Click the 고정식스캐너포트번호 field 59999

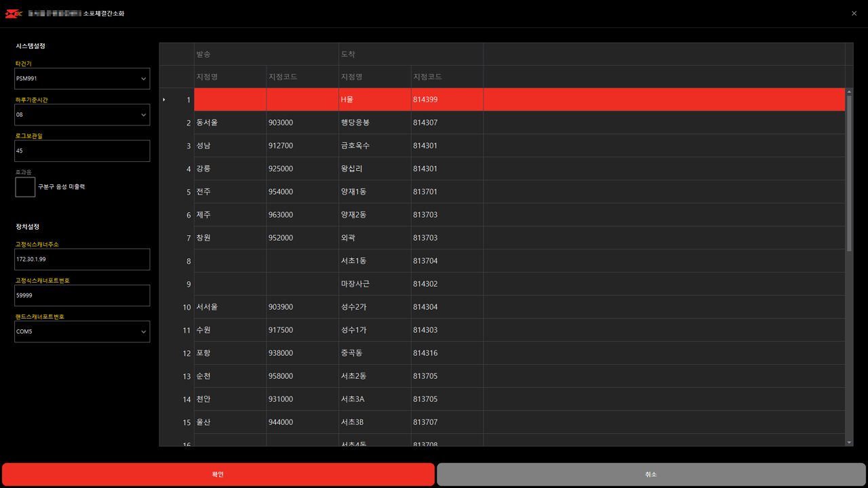click(82, 296)
